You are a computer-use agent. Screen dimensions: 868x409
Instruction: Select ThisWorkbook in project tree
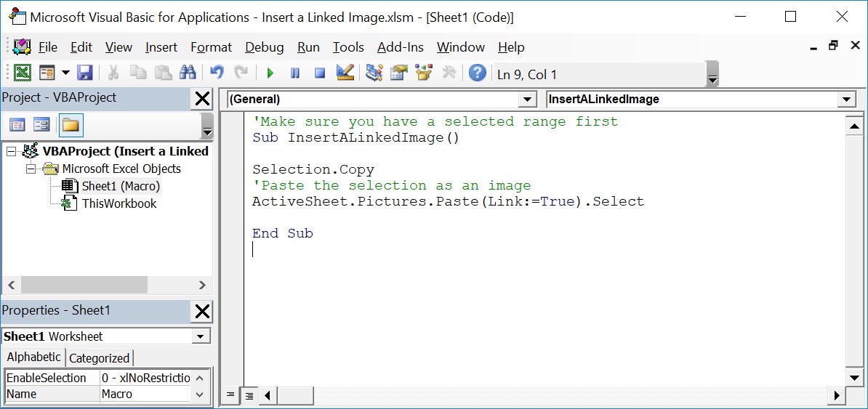tap(119, 203)
